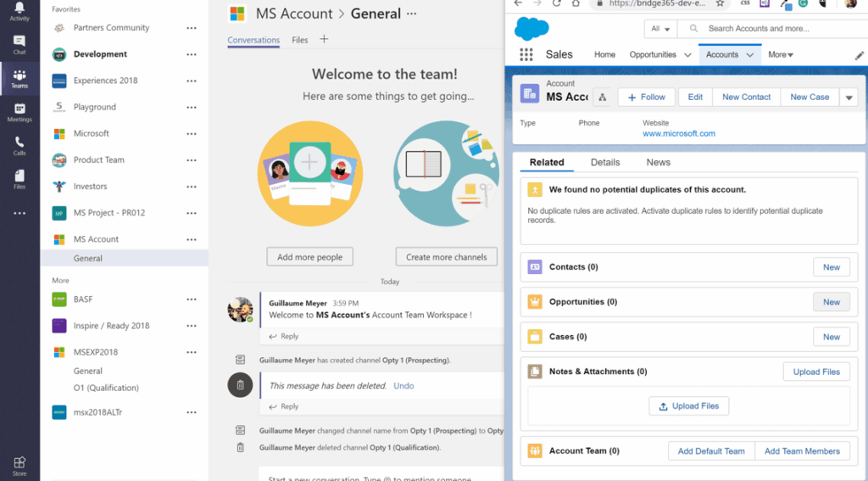Switch to the Files tab in channel
The width and height of the screenshot is (868, 481).
pos(299,40)
